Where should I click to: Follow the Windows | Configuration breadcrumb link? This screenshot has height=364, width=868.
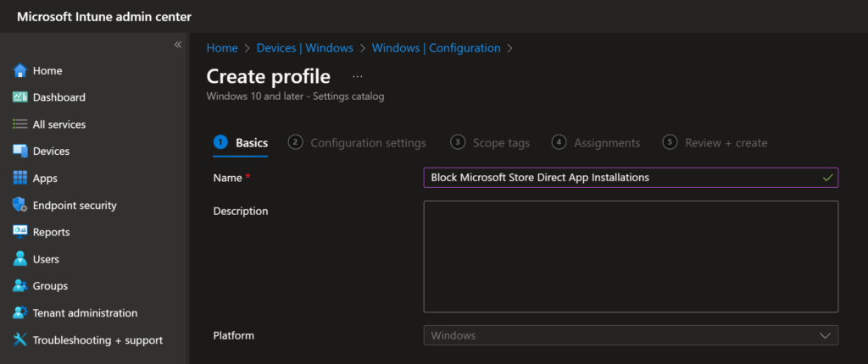coord(437,48)
